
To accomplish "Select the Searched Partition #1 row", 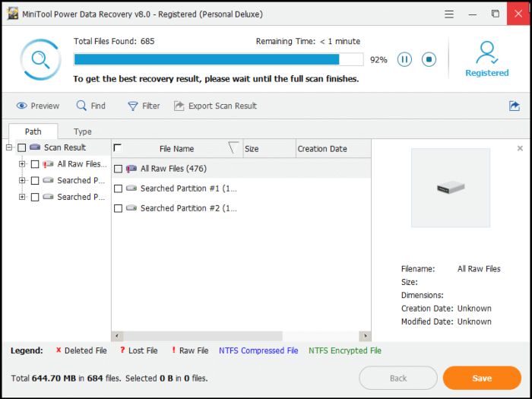I will tap(241, 188).
